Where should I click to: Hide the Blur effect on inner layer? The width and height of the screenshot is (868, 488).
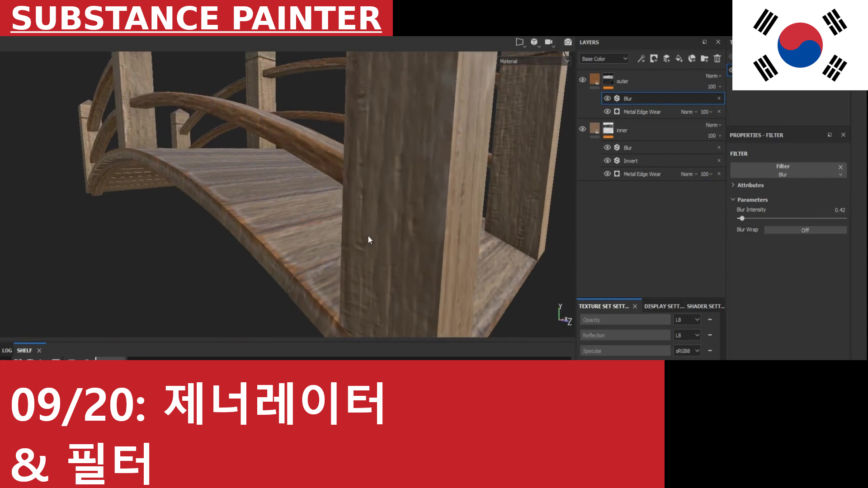tap(607, 147)
